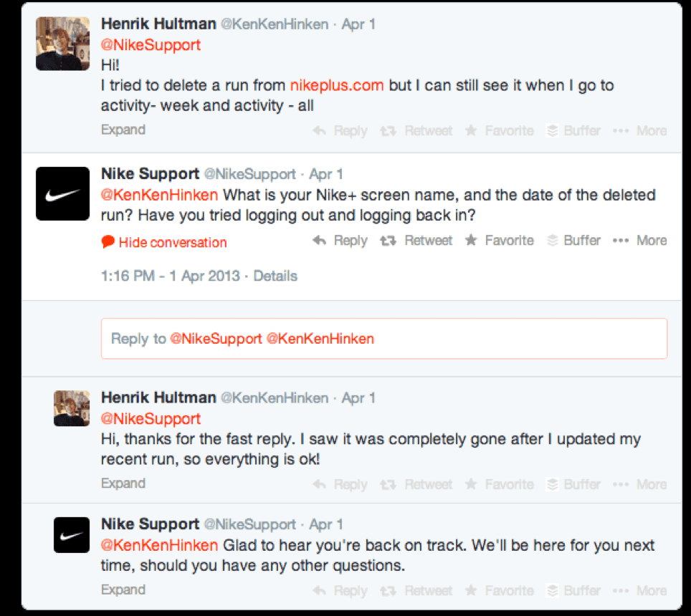Click Henrik Hultman's name on the first tweet
Viewport: 691px width, 616px height.
(x=158, y=24)
